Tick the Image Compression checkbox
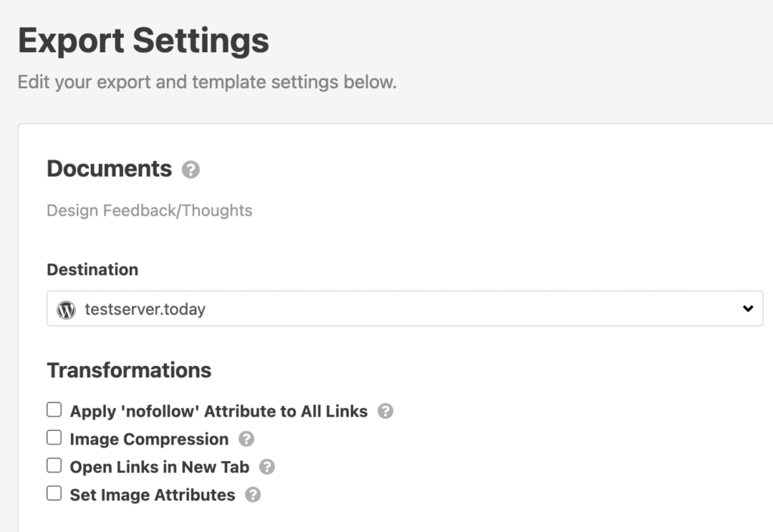The image size is (773, 532). click(54, 438)
